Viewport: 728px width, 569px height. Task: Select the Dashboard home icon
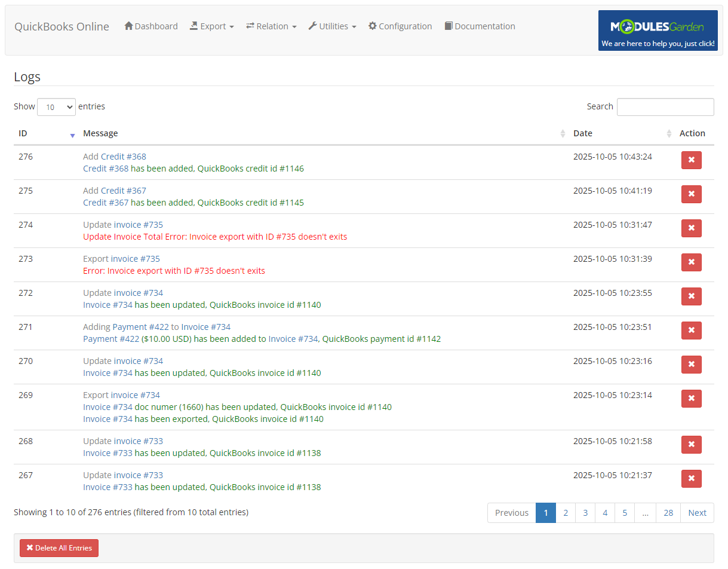128,26
